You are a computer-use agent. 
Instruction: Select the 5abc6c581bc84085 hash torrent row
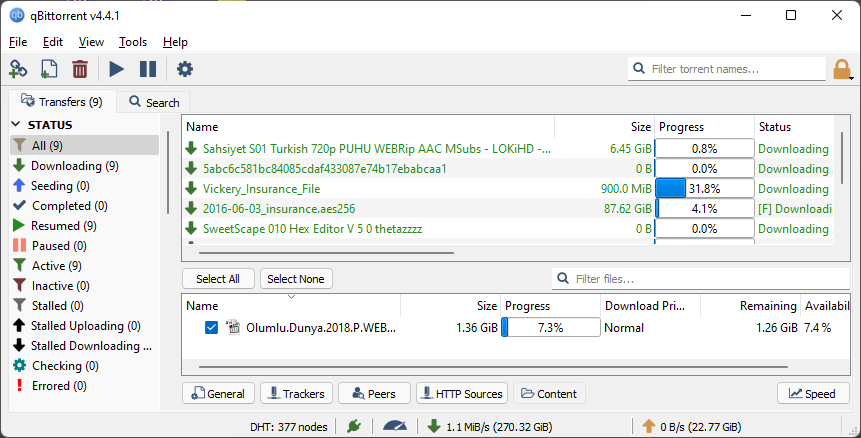[x=507, y=169]
